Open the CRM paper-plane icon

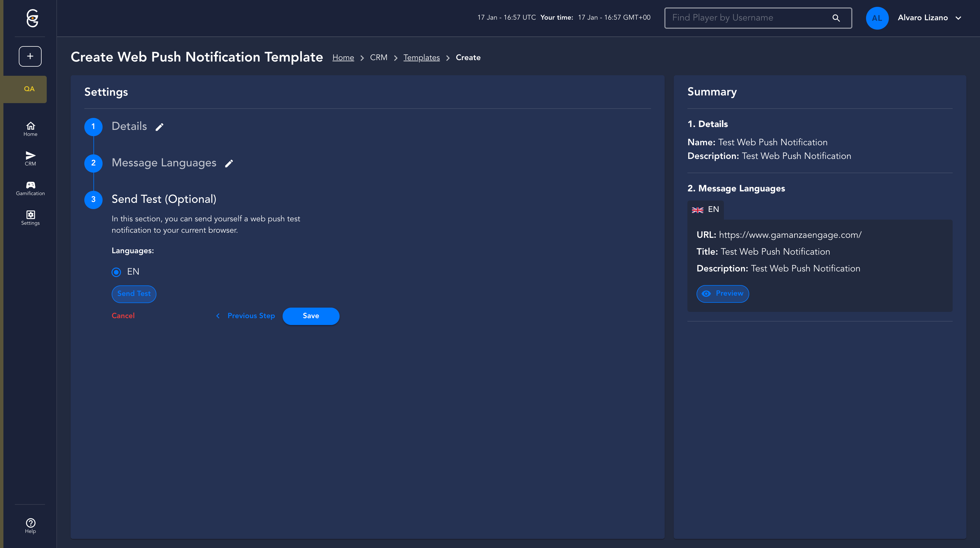30,158
